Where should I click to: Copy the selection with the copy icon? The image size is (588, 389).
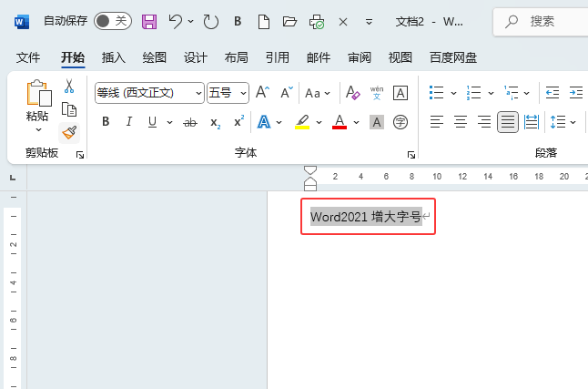(x=69, y=109)
